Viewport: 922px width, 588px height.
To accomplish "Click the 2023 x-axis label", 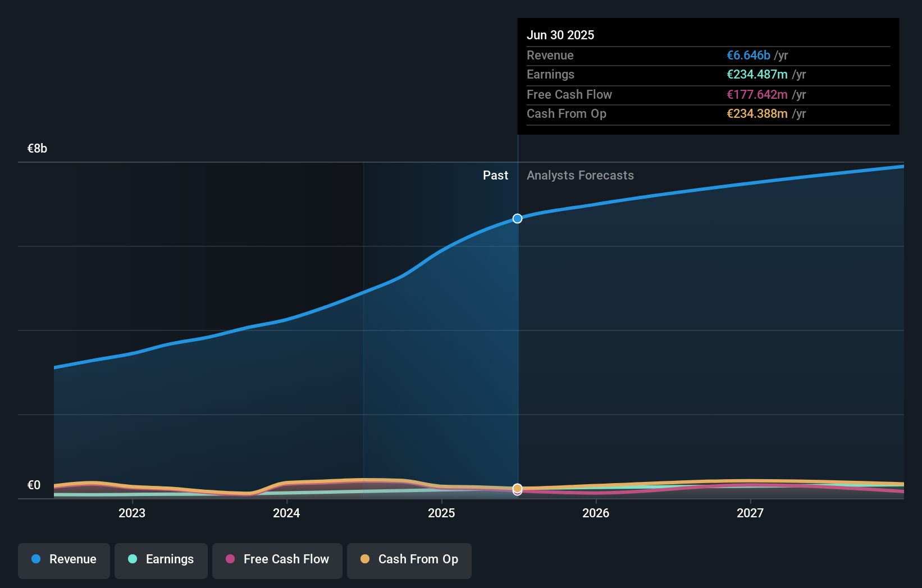I will 132,513.
